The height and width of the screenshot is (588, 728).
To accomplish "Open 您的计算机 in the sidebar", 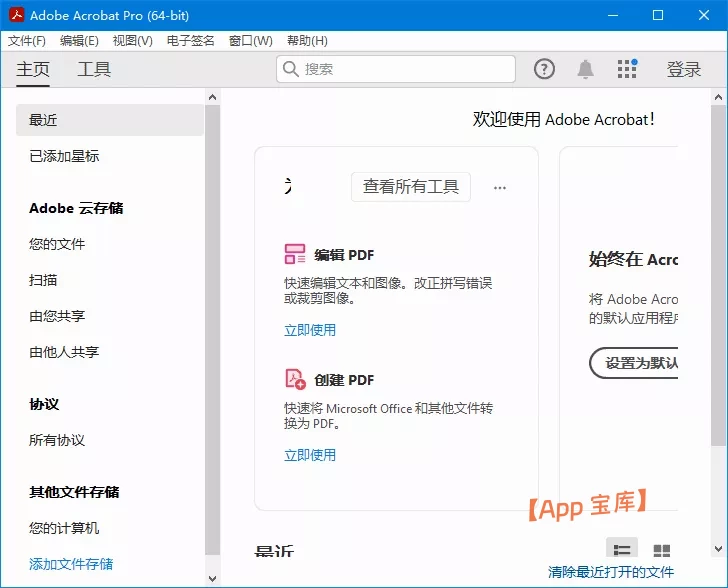I will pyautogui.click(x=64, y=528).
